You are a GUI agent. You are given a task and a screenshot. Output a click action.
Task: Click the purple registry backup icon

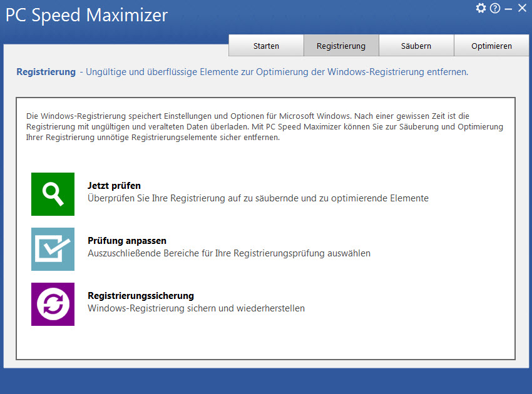(53, 304)
